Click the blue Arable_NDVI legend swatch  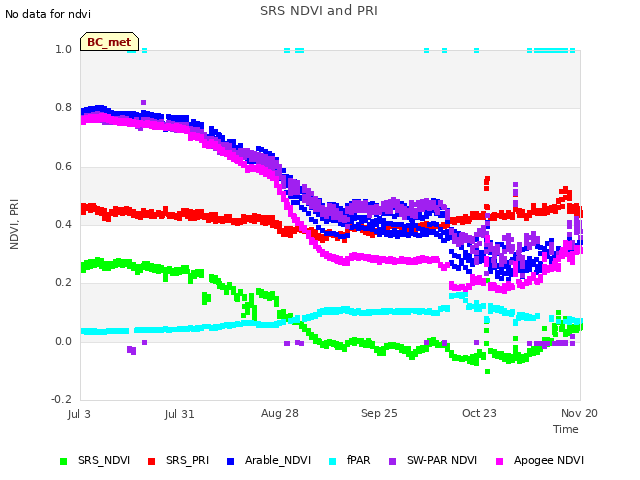pyautogui.click(x=230, y=461)
